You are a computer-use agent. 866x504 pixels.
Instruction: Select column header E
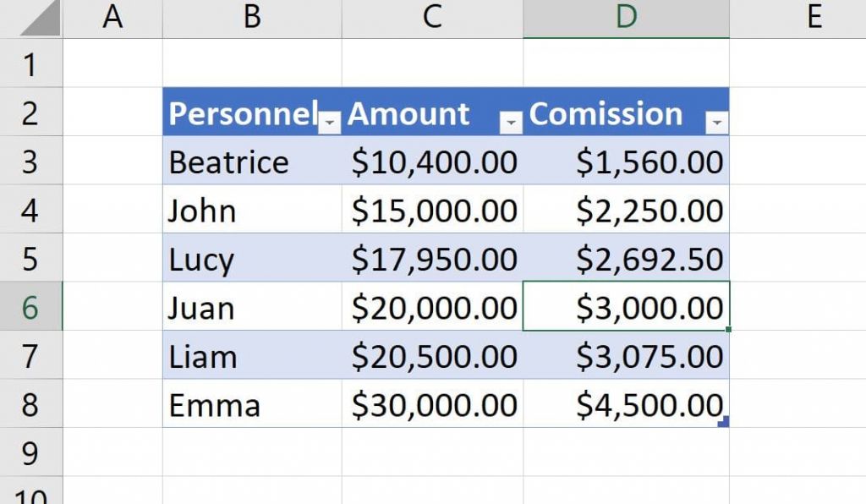[x=813, y=19]
